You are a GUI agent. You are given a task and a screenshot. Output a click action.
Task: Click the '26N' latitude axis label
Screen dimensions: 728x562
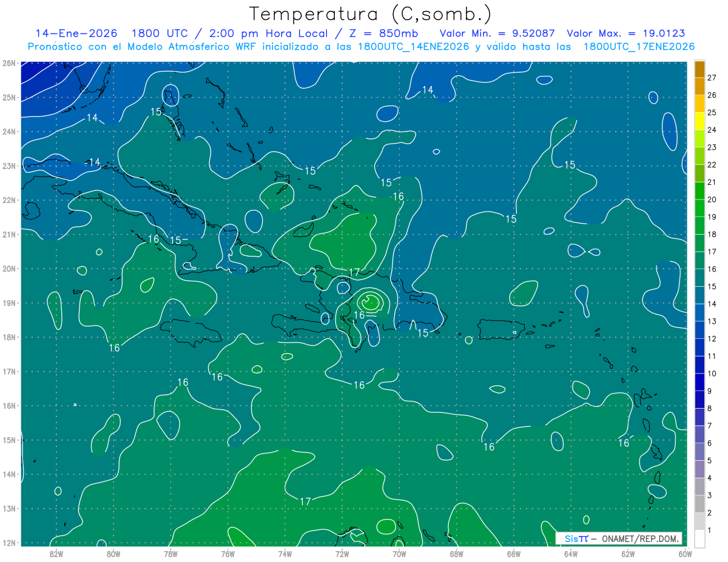click(9, 63)
